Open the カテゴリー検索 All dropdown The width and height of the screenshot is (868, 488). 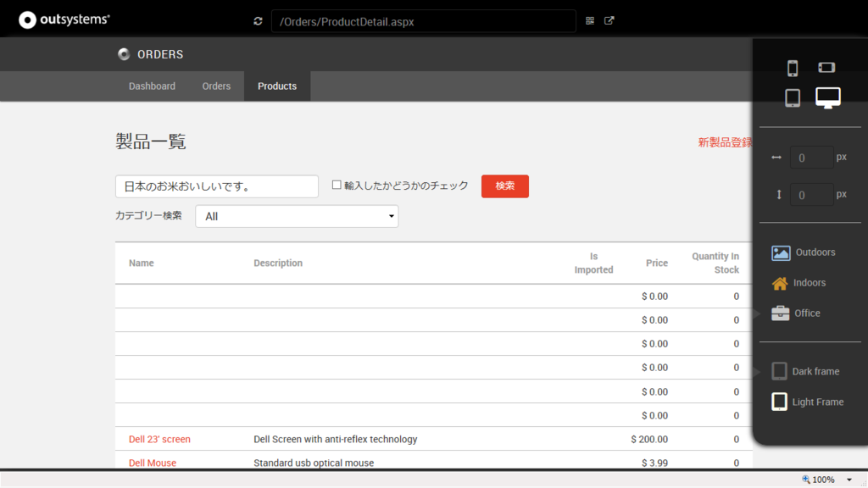click(x=297, y=216)
